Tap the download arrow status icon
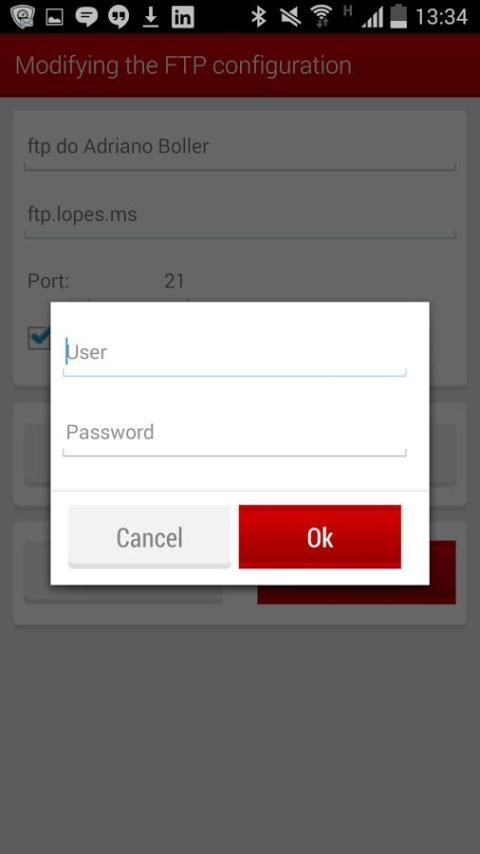Viewport: 480px width, 854px height. (150, 17)
